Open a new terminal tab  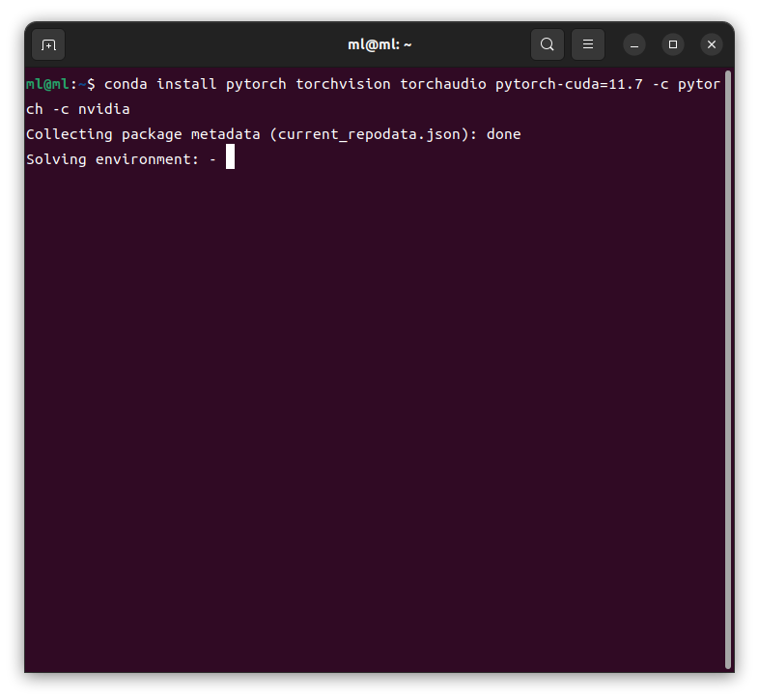tap(48, 45)
